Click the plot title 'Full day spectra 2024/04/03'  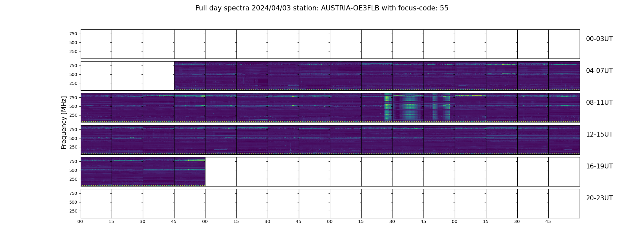[x=243, y=8]
